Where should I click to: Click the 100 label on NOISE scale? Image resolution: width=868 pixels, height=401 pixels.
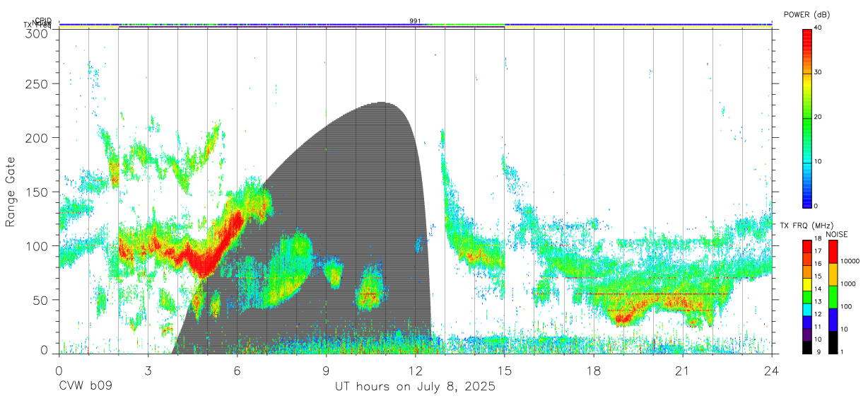tap(845, 306)
